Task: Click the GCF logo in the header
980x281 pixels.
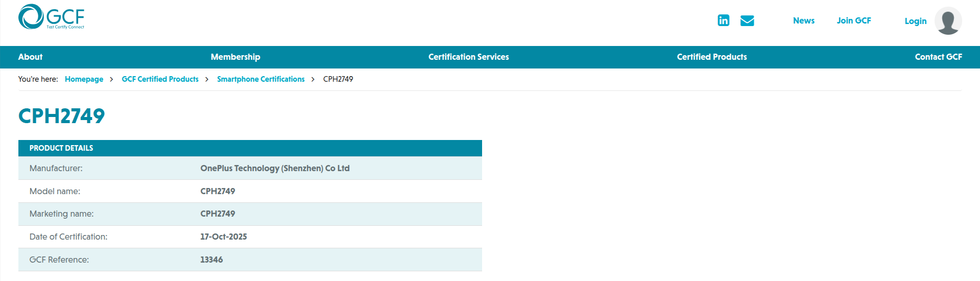Action: (51, 17)
